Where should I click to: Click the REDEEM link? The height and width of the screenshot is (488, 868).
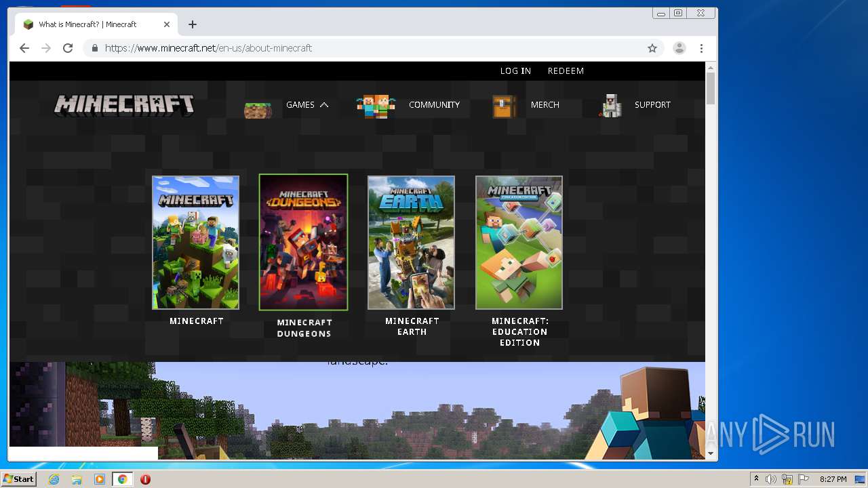click(566, 71)
